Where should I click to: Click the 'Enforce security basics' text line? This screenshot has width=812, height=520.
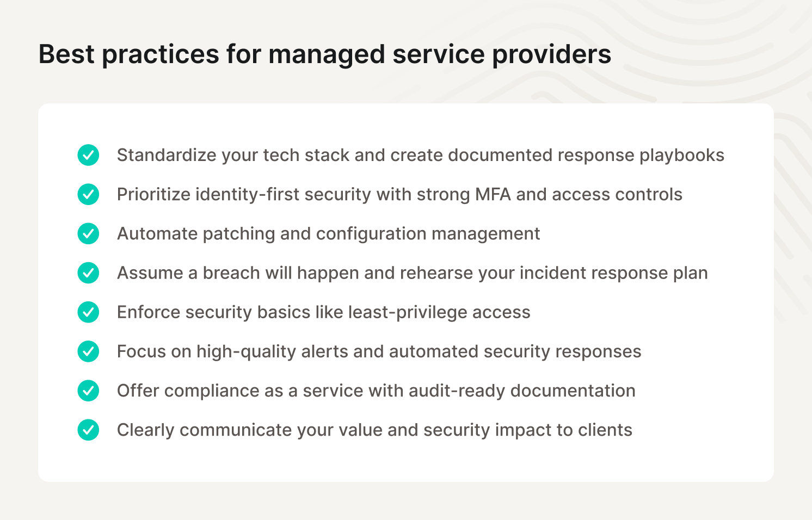323,312
